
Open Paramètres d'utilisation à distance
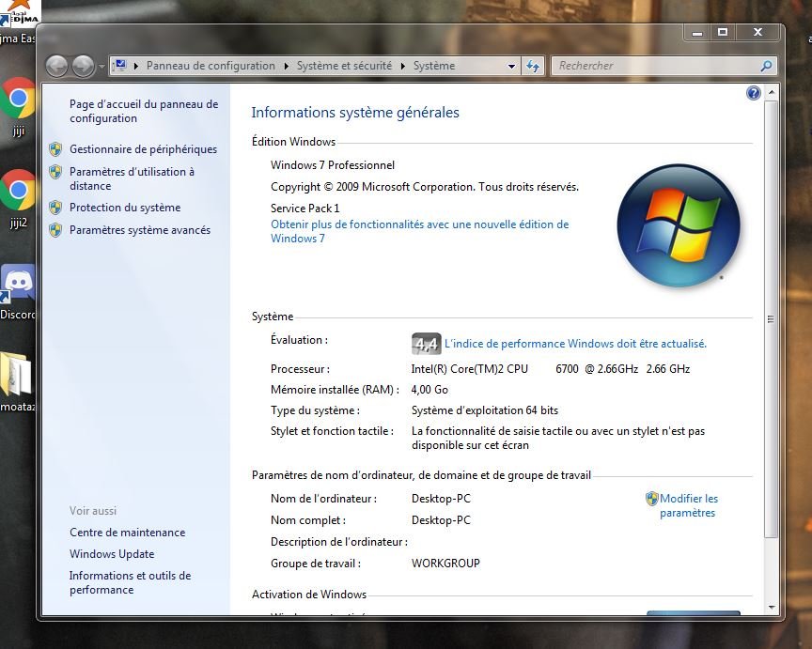133,178
